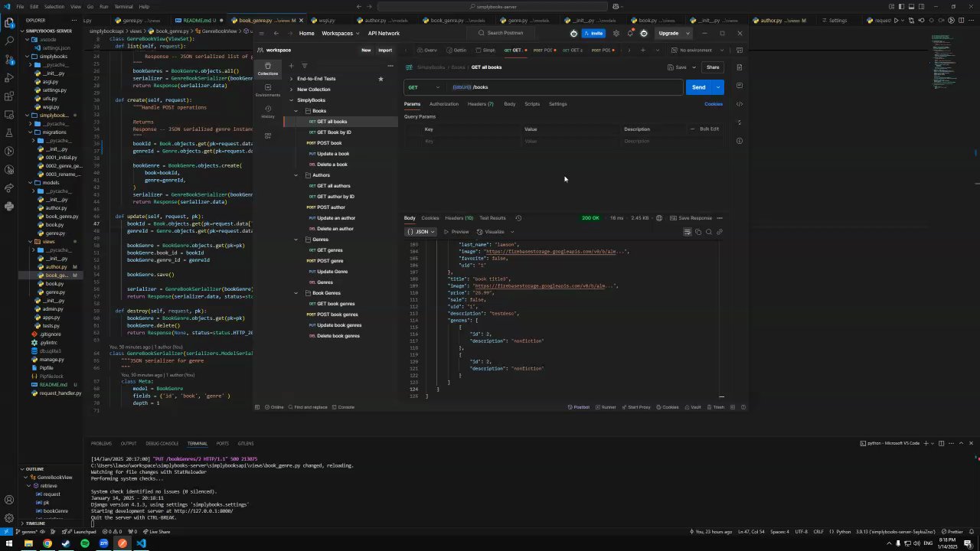Search within the response body
The height and width of the screenshot is (551, 980).
click(709, 232)
